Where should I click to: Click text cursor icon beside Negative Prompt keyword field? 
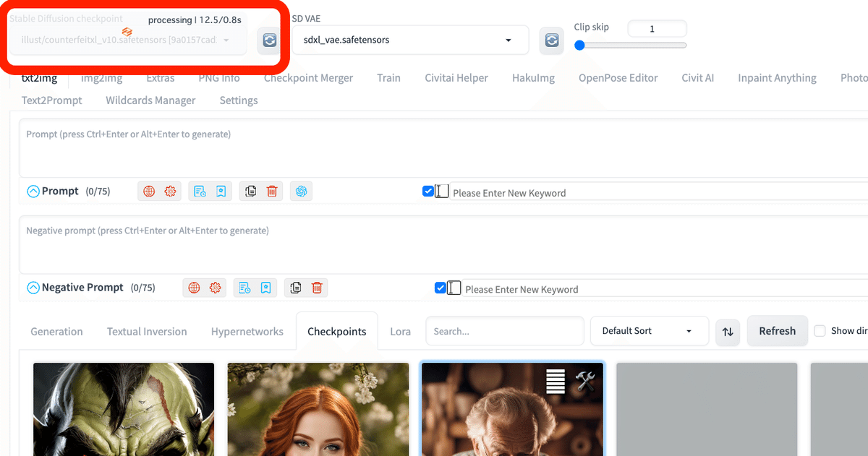pyautogui.click(x=454, y=288)
